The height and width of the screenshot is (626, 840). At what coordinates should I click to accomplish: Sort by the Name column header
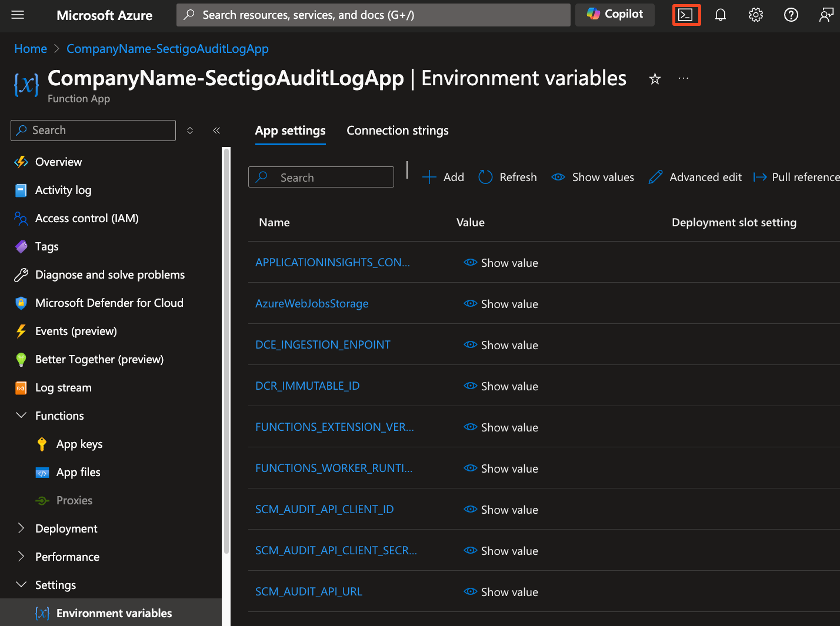(274, 222)
